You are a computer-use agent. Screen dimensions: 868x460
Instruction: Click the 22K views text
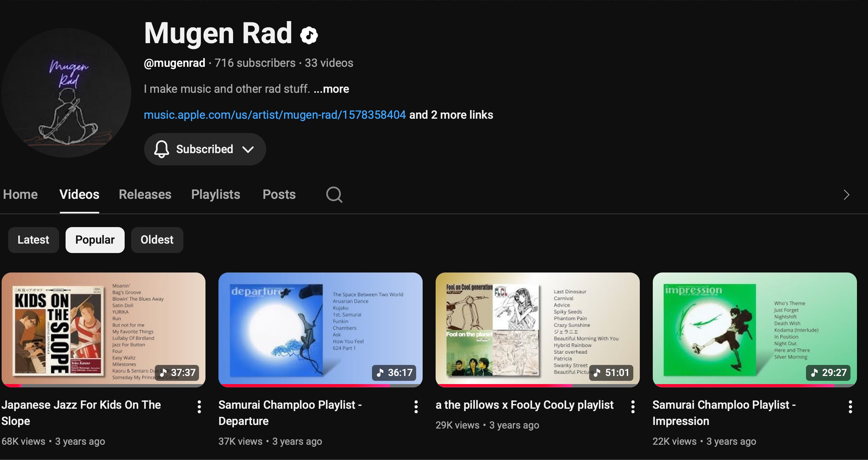[674, 441]
